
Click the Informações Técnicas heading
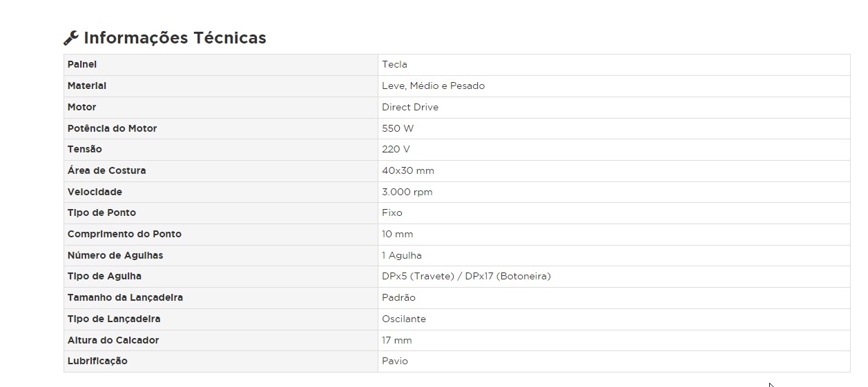click(x=175, y=38)
